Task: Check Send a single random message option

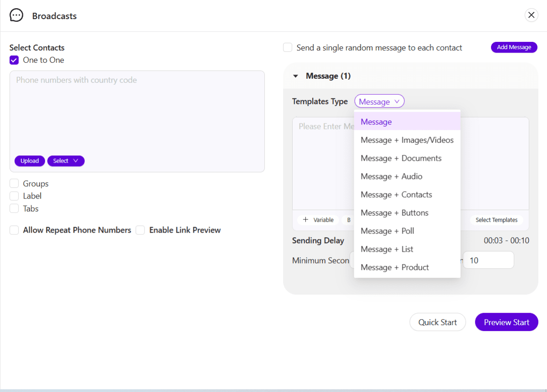Action: 288,47
